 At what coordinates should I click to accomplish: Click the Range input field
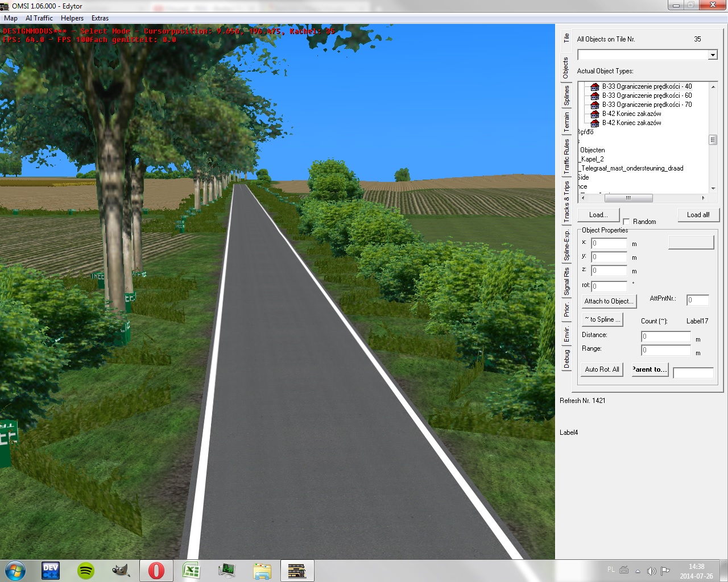(x=666, y=350)
